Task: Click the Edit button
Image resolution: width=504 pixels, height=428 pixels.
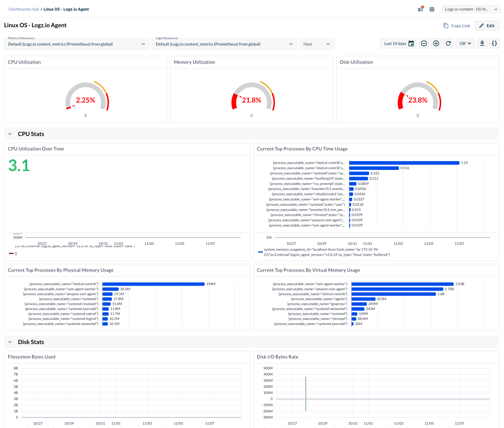Action: (487, 26)
